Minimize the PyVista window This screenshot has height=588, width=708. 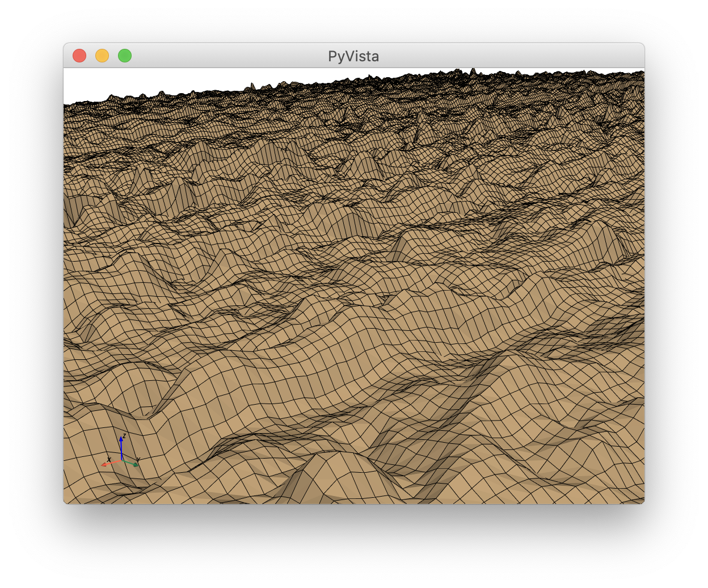[x=102, y=56]
